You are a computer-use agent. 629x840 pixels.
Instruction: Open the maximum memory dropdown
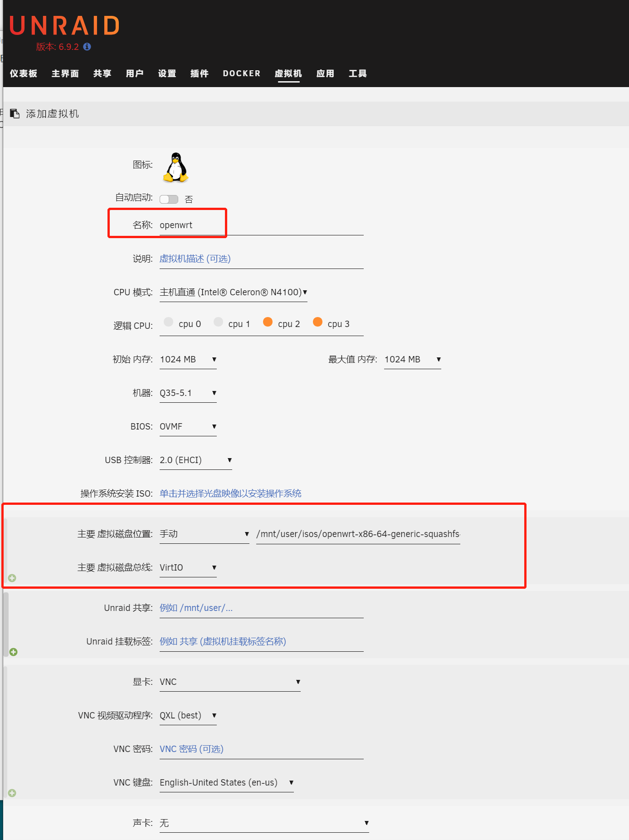(413, 360)
